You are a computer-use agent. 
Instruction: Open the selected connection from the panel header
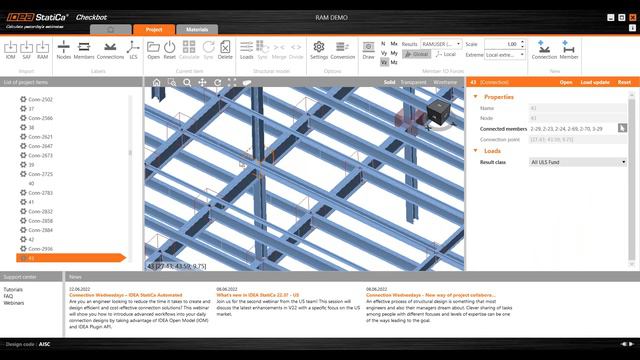[566, 82]
